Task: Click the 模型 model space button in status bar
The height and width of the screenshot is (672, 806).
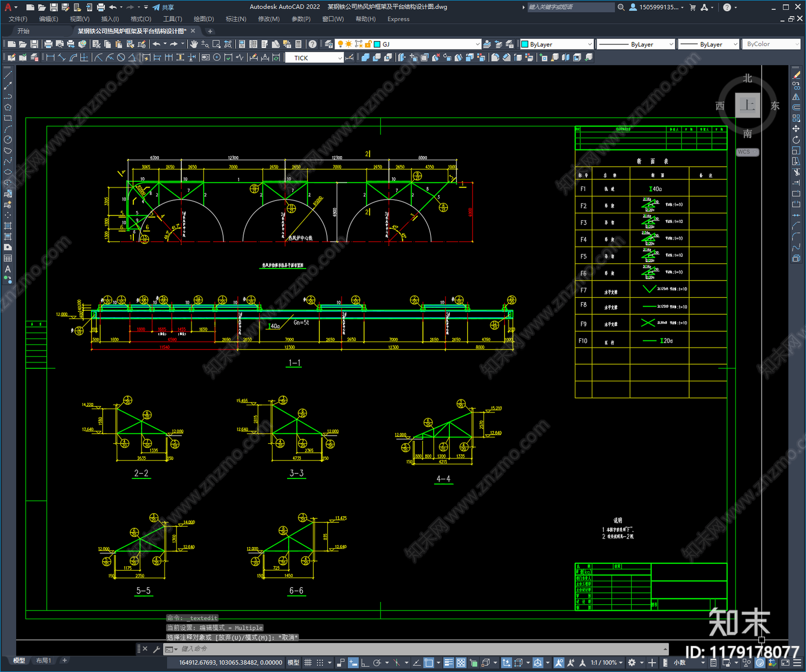Action: coord(293,662)
